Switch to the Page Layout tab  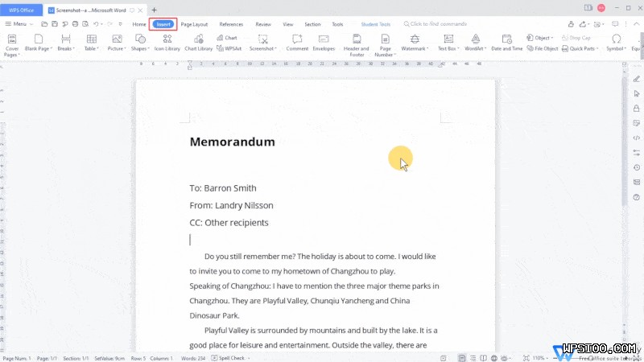tap(194, 24)
